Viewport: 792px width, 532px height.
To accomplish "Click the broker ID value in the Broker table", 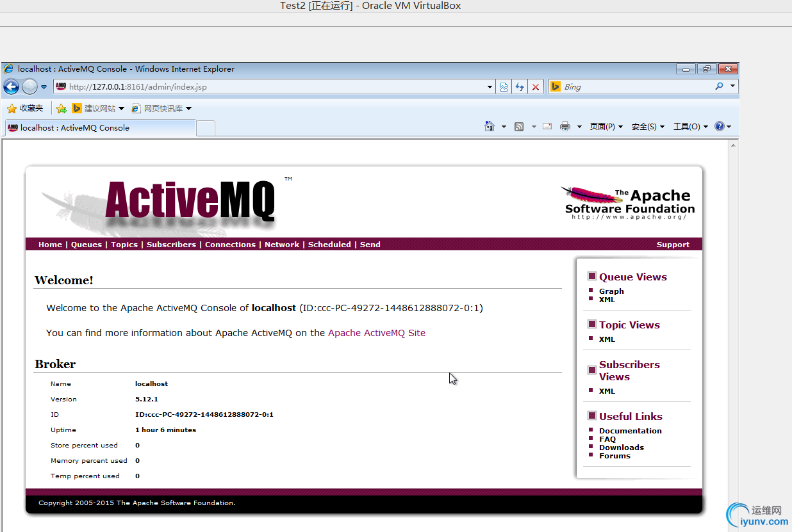I will [x=204, y=415].
